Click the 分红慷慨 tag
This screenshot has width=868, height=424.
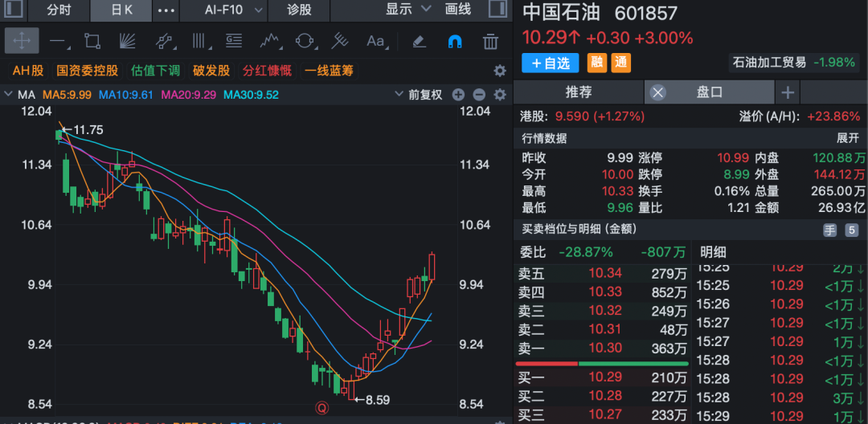(x=268, y=71)
